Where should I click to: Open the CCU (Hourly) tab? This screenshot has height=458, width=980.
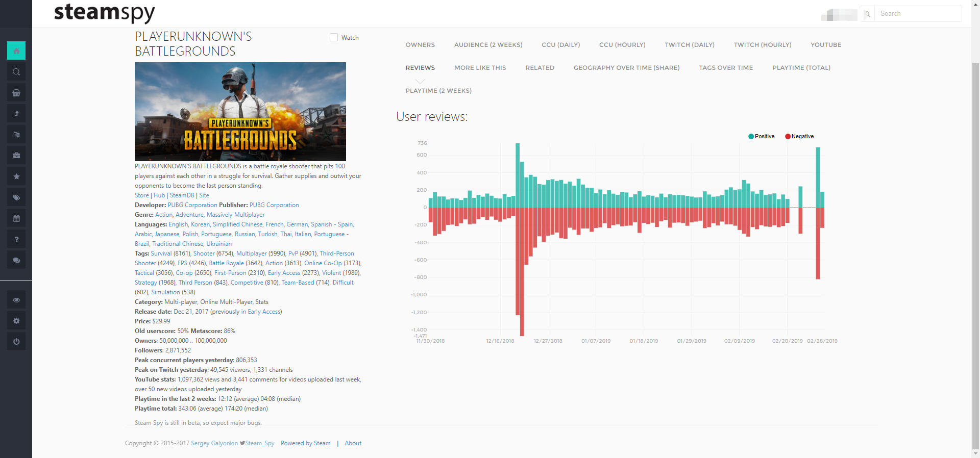click(622, 45)
